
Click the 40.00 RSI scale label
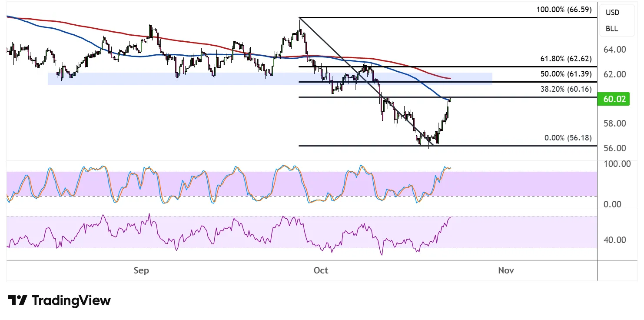[614, 240]
